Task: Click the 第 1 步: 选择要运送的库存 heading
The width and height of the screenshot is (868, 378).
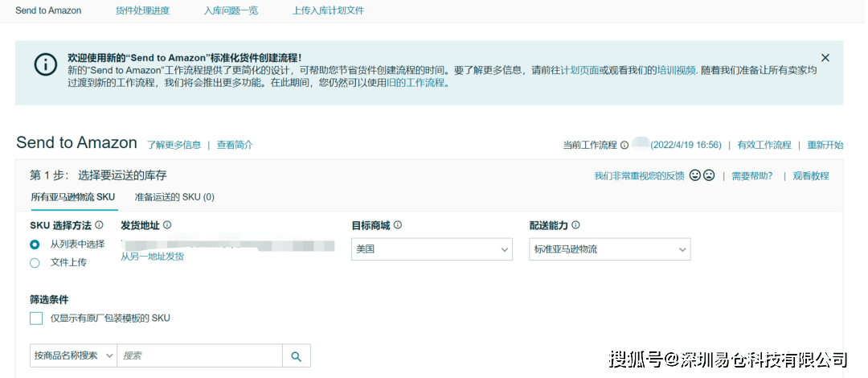Action: 98,175
